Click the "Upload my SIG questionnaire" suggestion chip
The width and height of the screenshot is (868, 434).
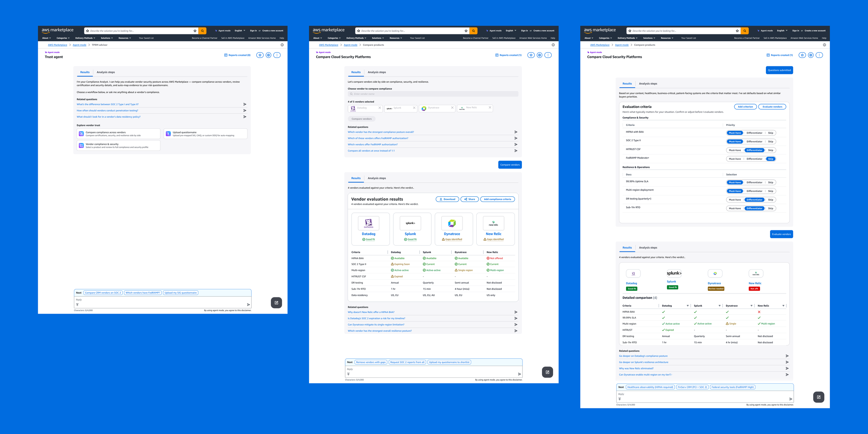coord(181,293)
